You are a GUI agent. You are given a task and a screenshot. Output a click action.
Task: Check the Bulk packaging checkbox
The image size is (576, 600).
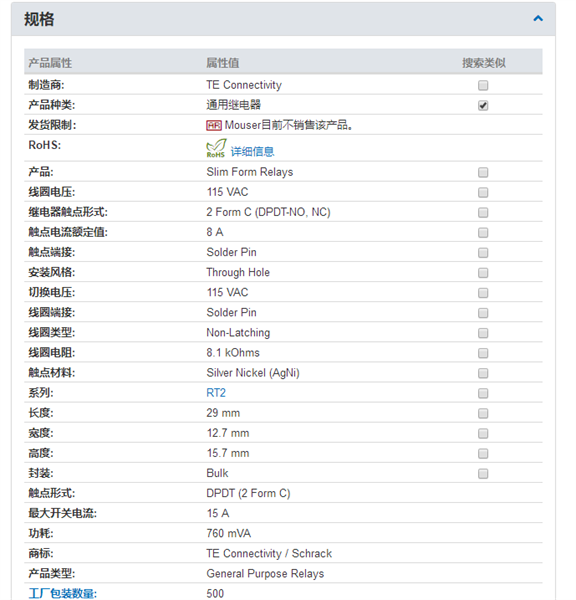coord(483,474)
